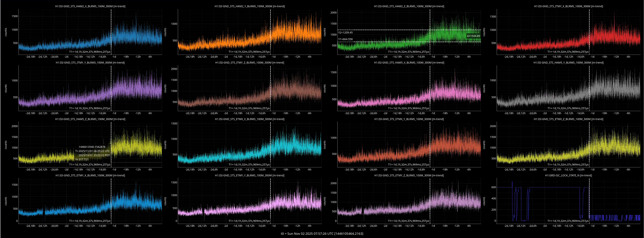The image size is (644, 238).
Task: Click the Y1=664.558 cursor label
Action: pyautogui.click(x=345, y=39)
